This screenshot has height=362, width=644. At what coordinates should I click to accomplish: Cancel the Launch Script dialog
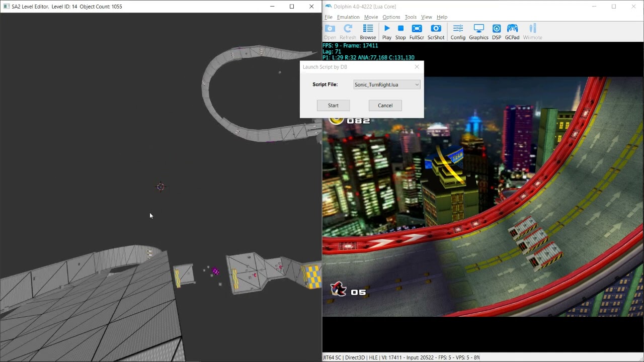point(385,106)
